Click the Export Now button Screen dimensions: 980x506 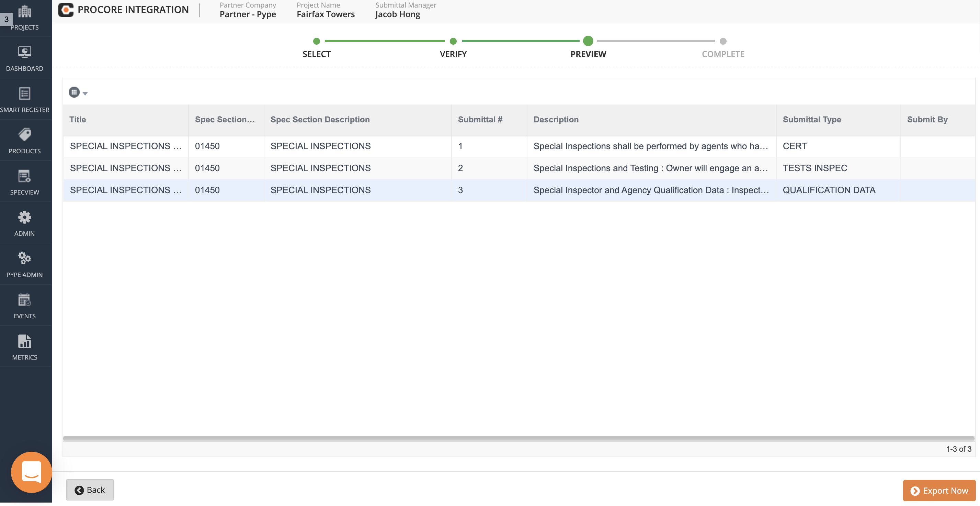[x=939, y=491]
